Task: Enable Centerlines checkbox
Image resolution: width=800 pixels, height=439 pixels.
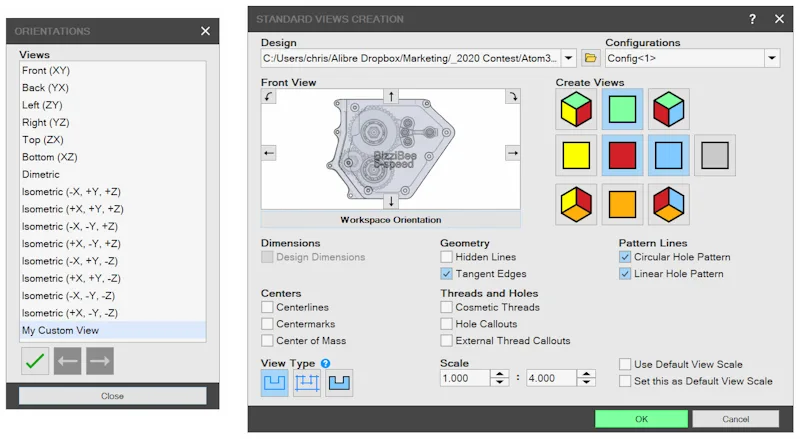Action: click(267, 307)
